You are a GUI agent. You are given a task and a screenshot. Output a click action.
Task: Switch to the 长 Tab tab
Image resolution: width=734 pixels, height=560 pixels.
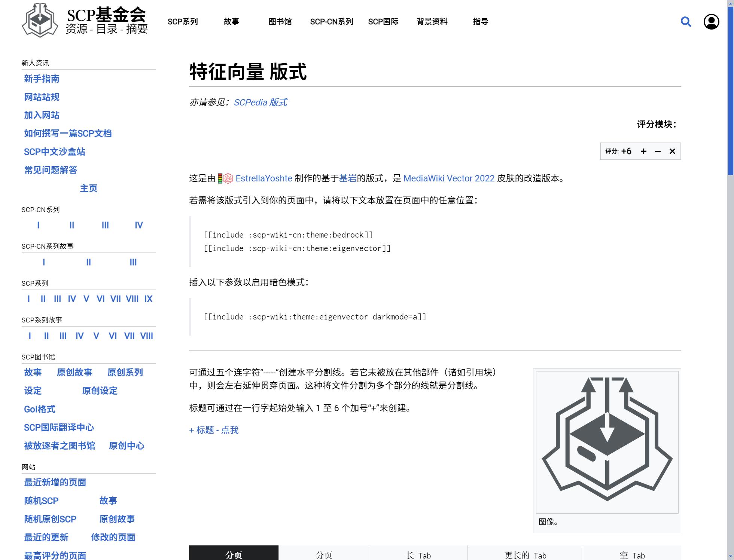pos(418,555)
